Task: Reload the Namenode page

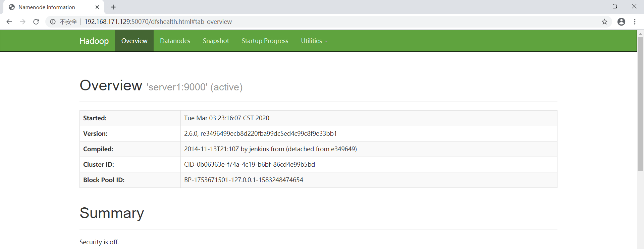Action: pos(36,22)
